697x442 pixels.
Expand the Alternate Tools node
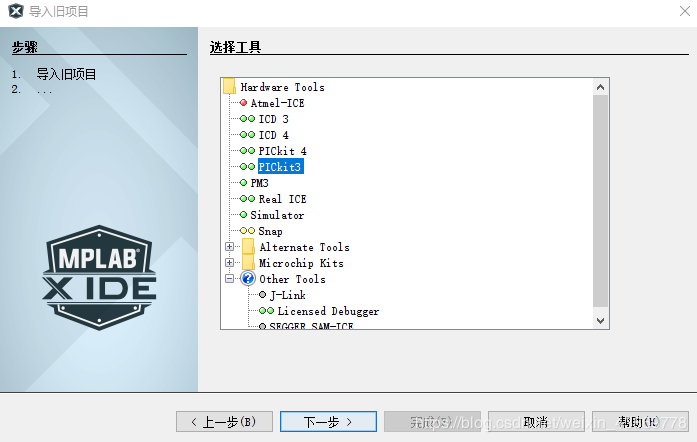pos(229,247)
